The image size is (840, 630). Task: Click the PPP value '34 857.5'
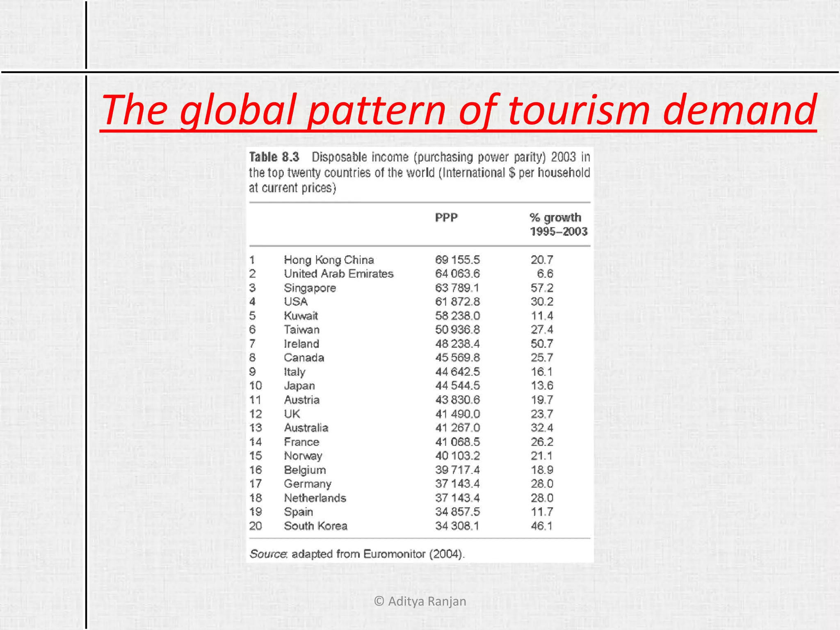[x=457, y=512]
